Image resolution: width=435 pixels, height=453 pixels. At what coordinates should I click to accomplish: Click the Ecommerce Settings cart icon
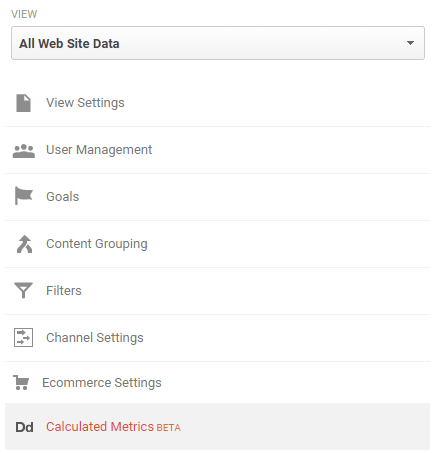click(21, 383)
